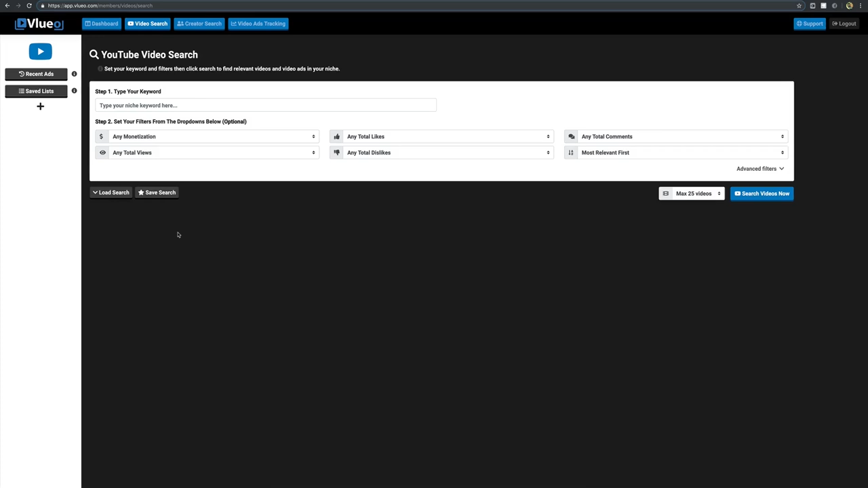The height and width of the screenshot is (488, 868).
Task: Open the Any Total Views dropdown
Action: coord(214,152)
